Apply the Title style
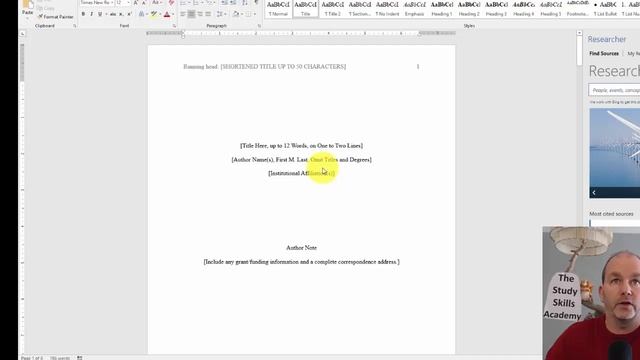Viewport: 640px width, 360px height. tap(306, 9)
